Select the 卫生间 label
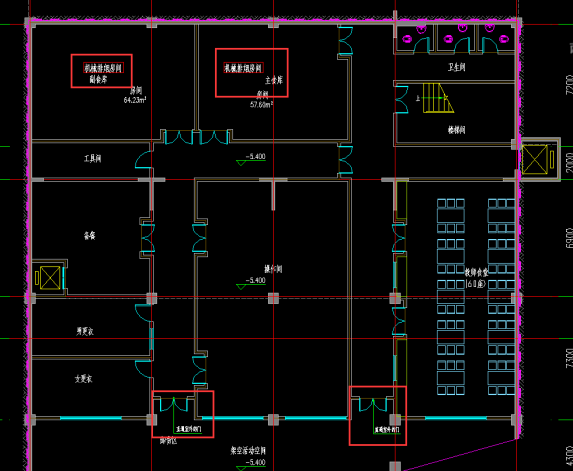The height and width of the screenshot is (471, 573). (x=456, y=67)
